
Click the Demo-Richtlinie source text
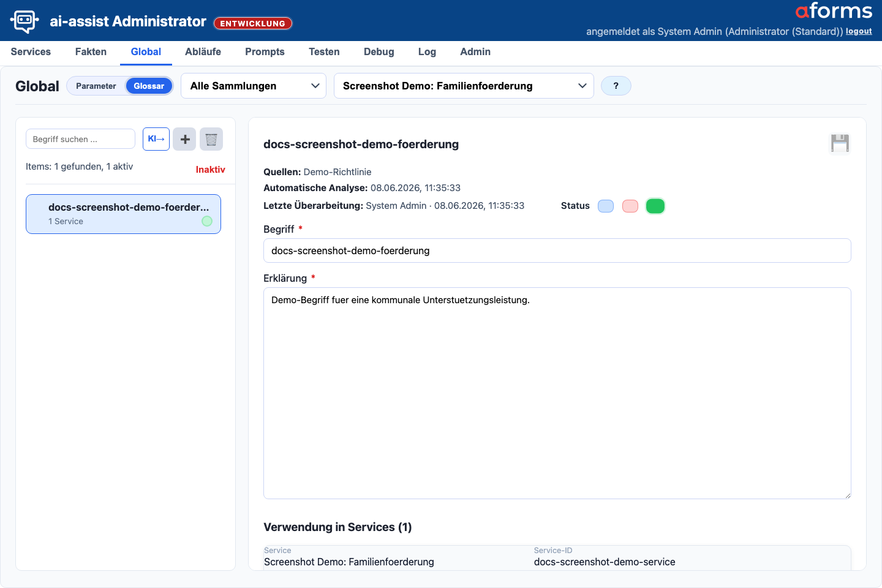(337, 172)
